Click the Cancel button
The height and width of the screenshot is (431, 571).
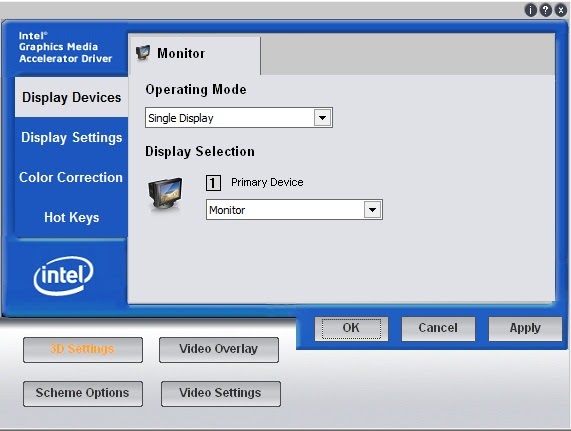point(438,328)
